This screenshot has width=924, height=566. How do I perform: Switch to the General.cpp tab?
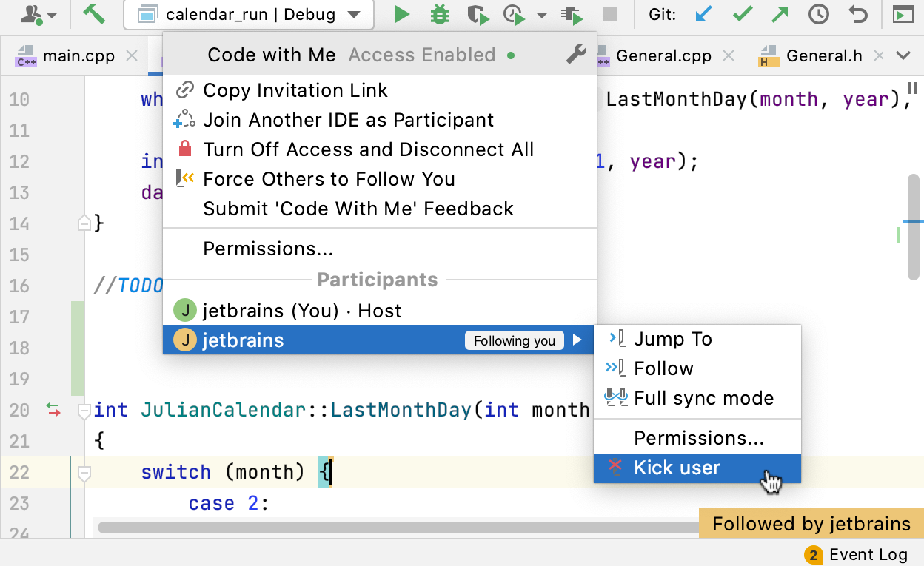663,55
